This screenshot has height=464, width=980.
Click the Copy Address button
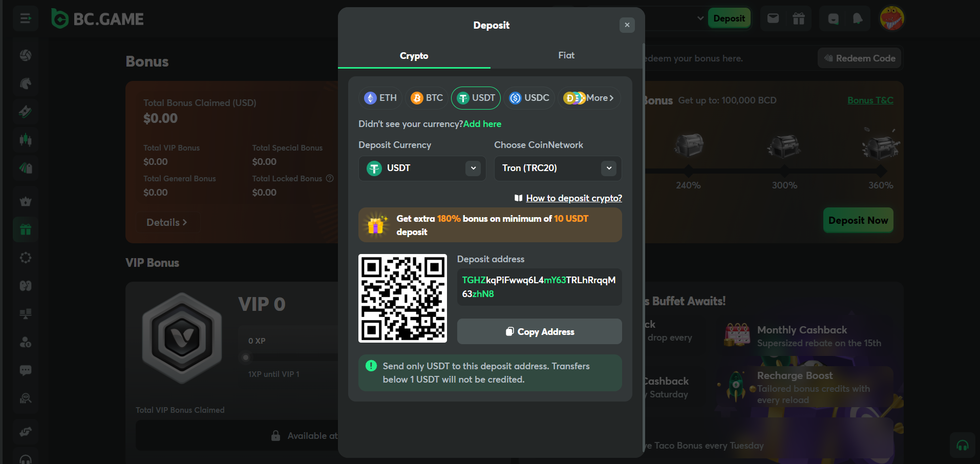540,331
